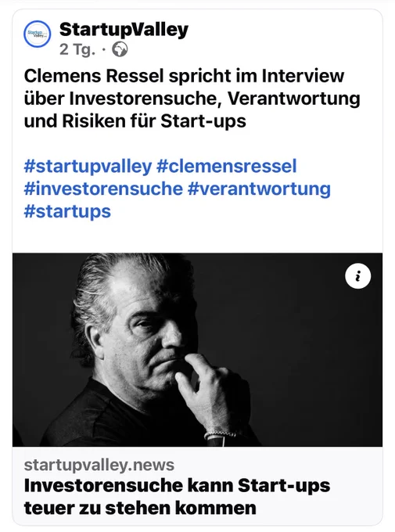
Task: Click the globe public audience icon
Action: point(120,49)
